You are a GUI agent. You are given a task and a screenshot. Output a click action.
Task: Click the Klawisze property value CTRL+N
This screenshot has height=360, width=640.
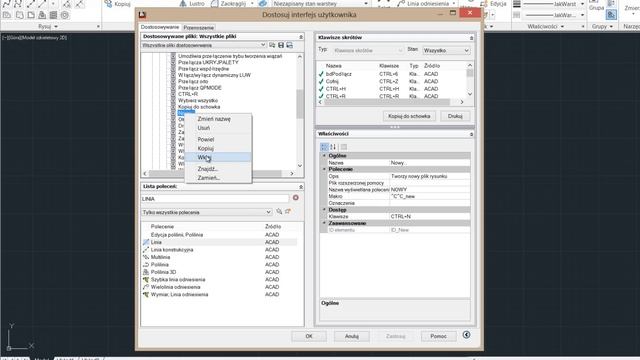[430, 216]
